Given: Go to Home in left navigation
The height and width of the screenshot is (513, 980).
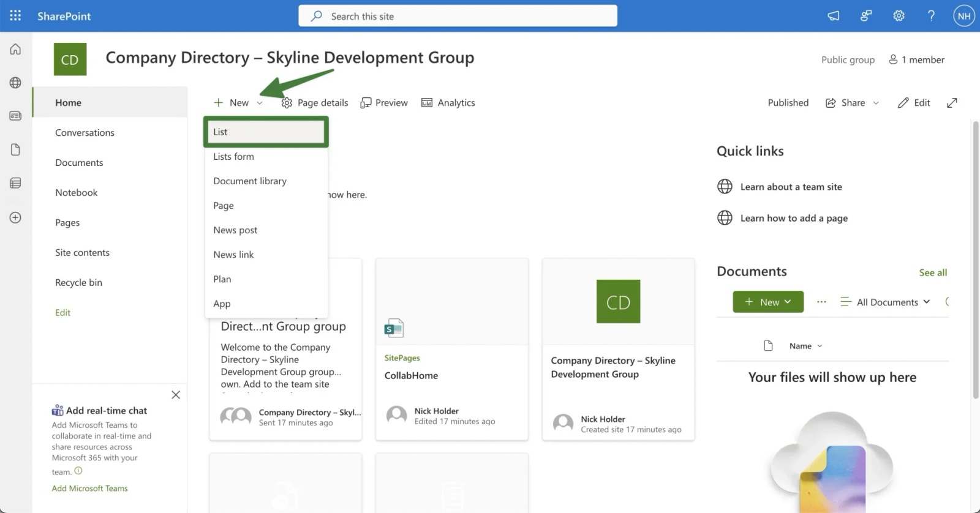Looking at the screenshot, I should click(110, 102).
